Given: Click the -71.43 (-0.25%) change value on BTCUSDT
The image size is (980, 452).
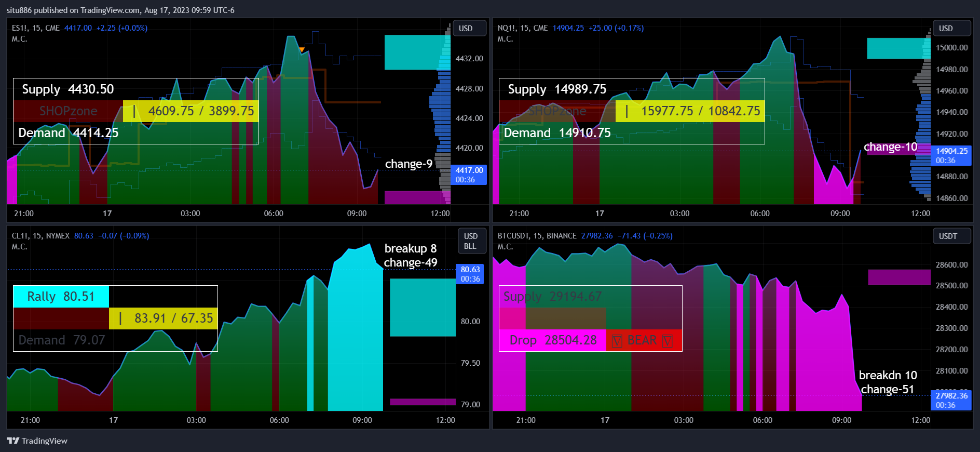Looking at the screenshot, I should coord(645,236).
